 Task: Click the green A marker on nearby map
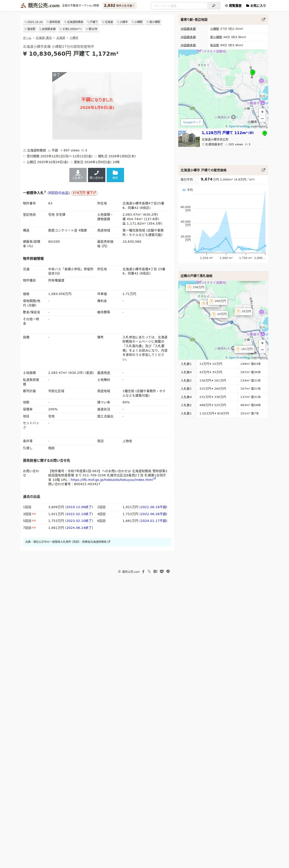(253, 72)
